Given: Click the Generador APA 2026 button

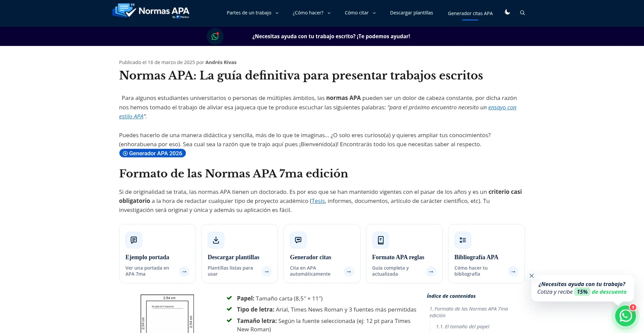Looking at the screenshot, I should click(x=153, y=153).
